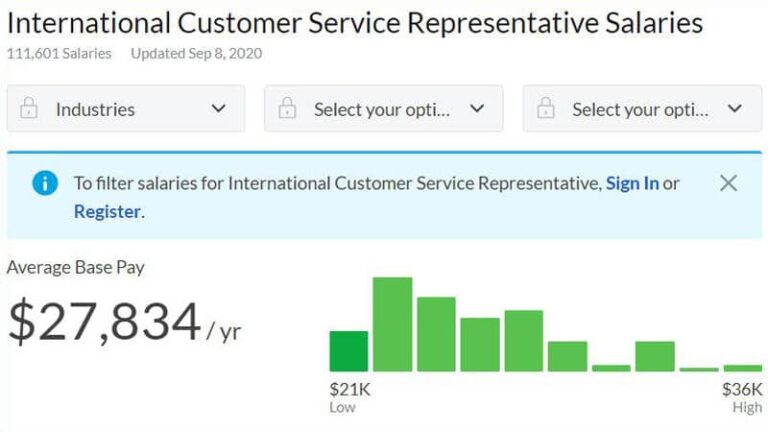This screenshot has height=432, width=768.
Task: Click the Sign In link
Action: 632,183
